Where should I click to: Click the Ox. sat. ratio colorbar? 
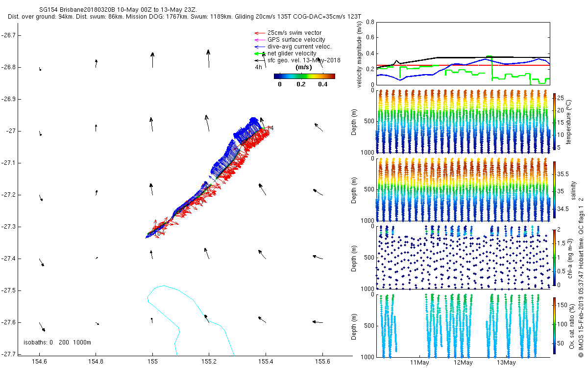tap(554, 325)
